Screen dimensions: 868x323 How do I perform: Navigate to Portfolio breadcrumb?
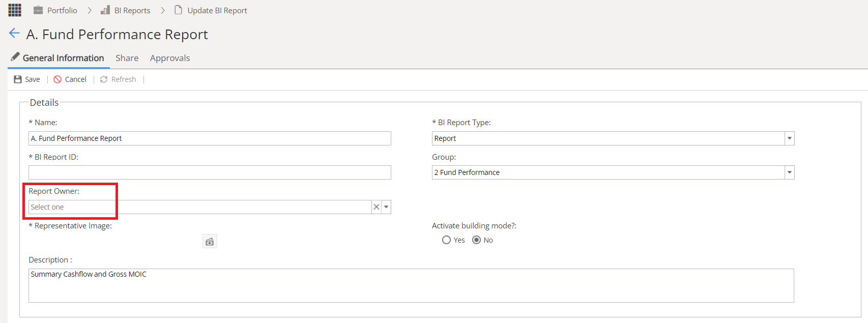click(x=62, y=10)
